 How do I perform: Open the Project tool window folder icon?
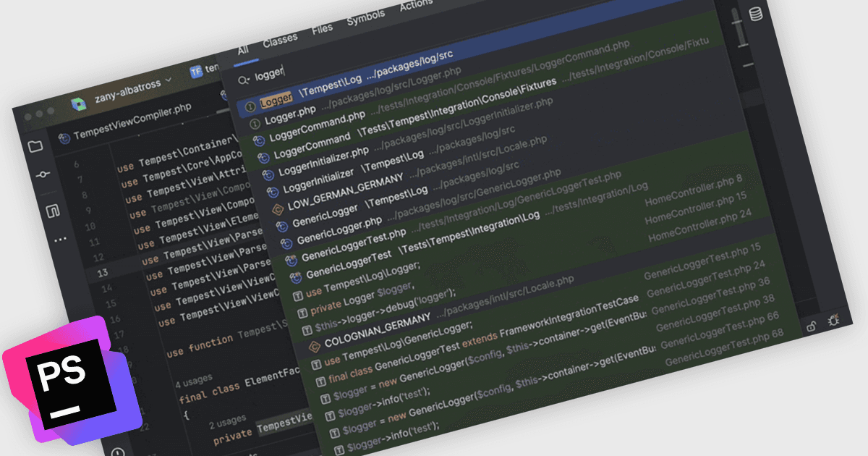[35, 146]
